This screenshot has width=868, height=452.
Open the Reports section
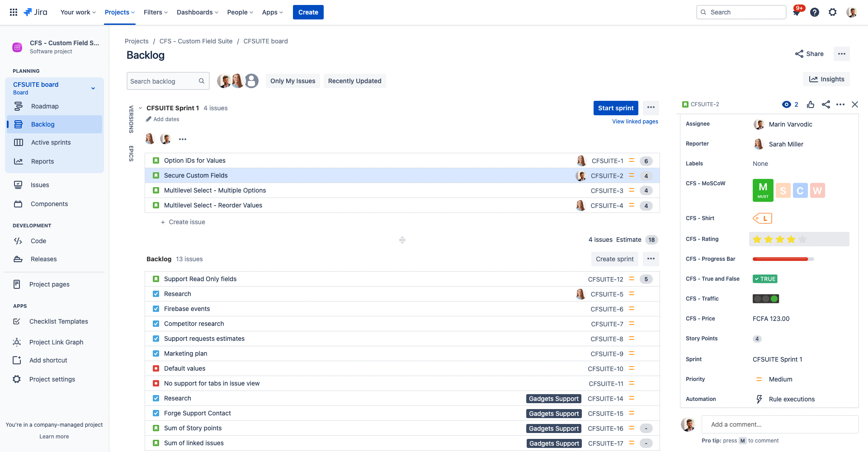[42, 161]
